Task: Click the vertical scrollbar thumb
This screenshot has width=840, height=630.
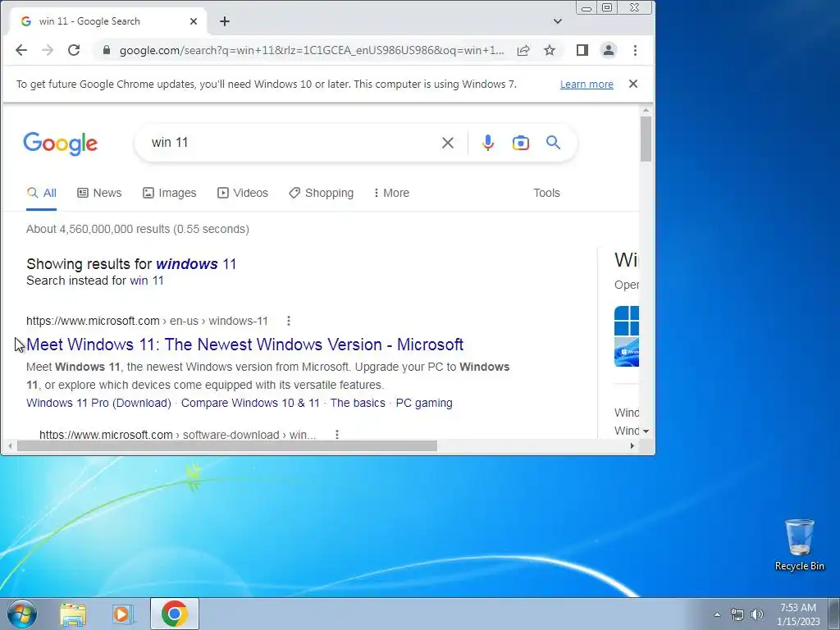Action: [646, 138]
